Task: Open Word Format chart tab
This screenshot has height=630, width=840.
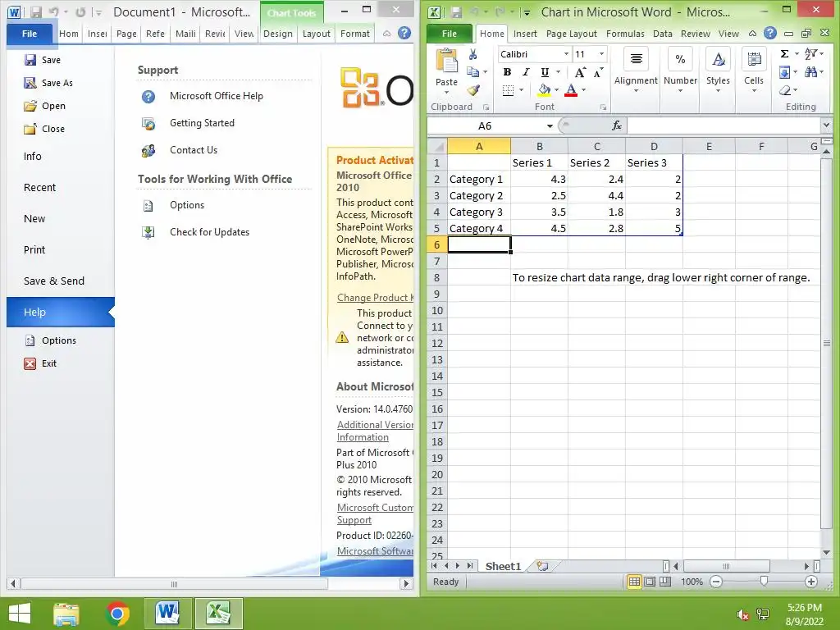Action: [354, 34]
